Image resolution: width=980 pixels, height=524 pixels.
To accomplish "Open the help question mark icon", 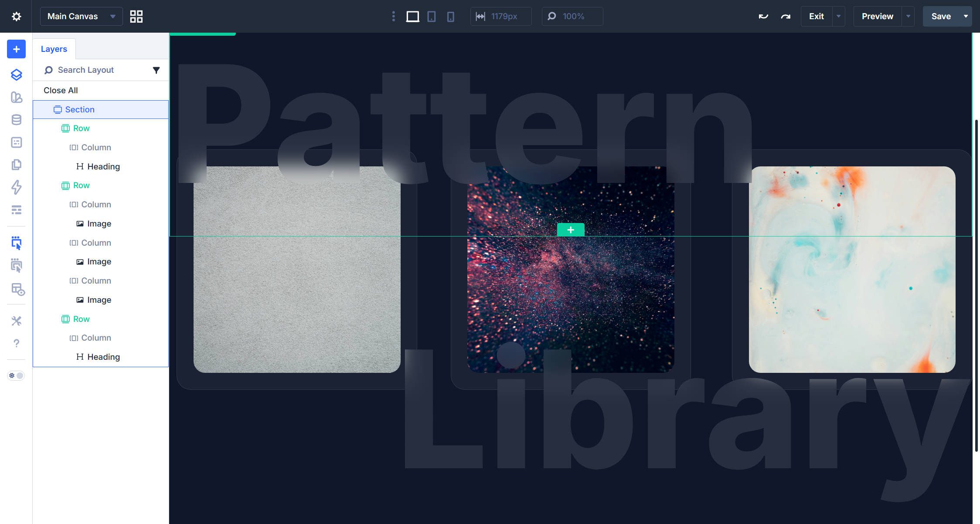I will [16, 343].
